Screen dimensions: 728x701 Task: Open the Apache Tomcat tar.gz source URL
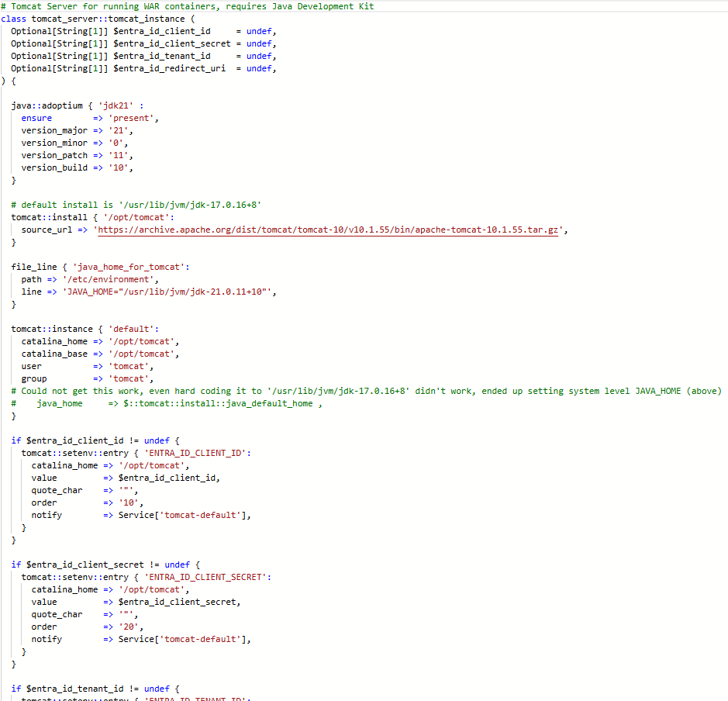328,230
